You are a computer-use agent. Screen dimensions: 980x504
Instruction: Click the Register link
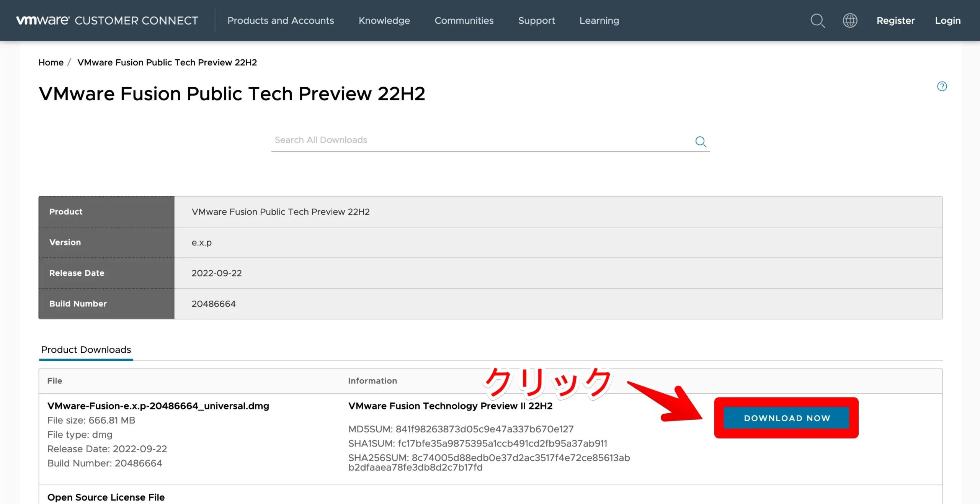click(x=895, y=20)
